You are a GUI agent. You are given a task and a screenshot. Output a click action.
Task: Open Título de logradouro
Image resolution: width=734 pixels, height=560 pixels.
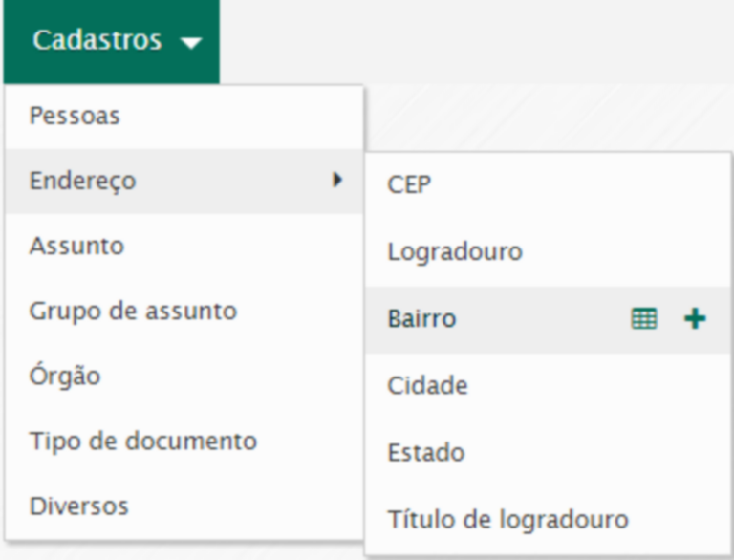[507, 520]
